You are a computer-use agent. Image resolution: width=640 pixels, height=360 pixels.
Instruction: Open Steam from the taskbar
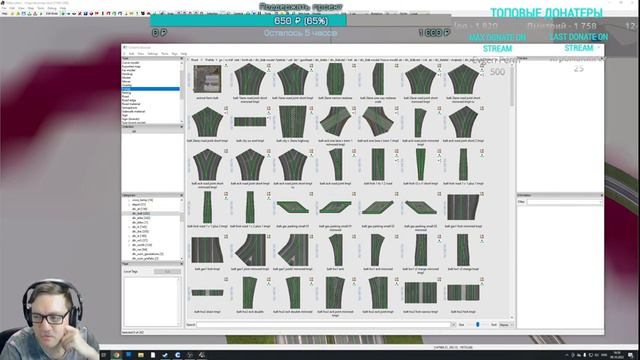(165, 355)
